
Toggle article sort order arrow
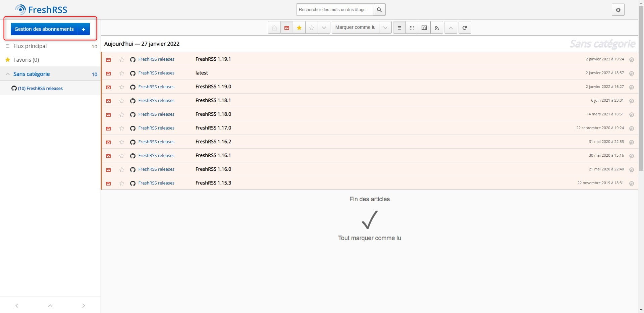(450, 28)
